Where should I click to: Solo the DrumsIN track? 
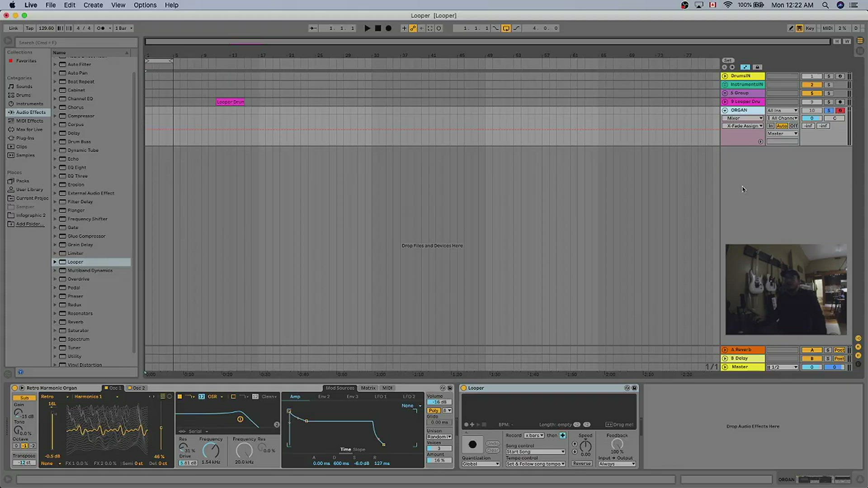(829, 76)
